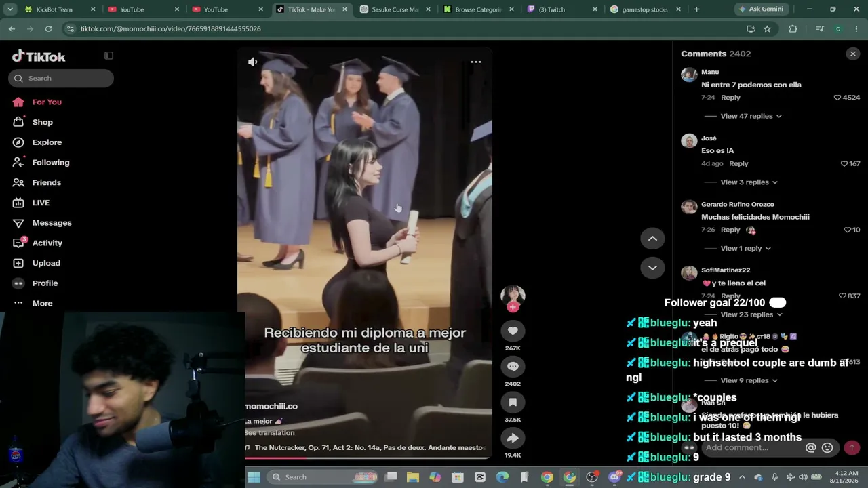Bookmark this page with the star icon
This screenshot has height=488, width=868.
767,28
